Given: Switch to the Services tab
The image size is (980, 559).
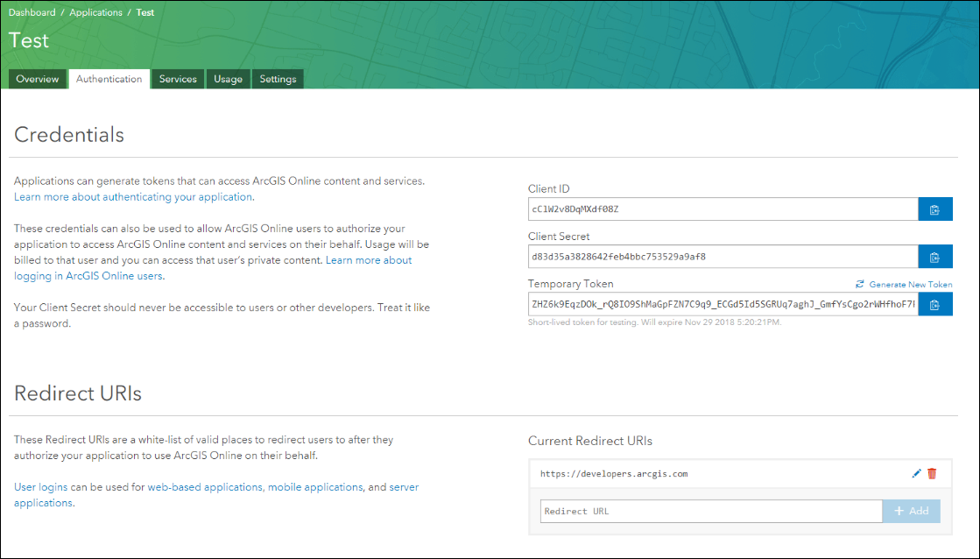Looking at the screenshot, I should coord(178,79).
